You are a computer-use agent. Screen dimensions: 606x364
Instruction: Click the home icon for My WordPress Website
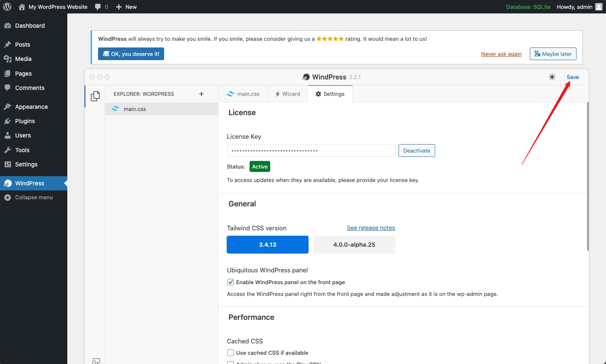(x=22, y=7)
